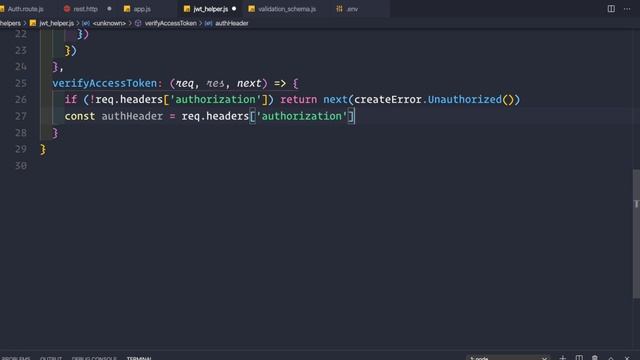The height and width of the screenshot is (360, 640).
Task: Open the .env file tab
Action: pos(352,9)
